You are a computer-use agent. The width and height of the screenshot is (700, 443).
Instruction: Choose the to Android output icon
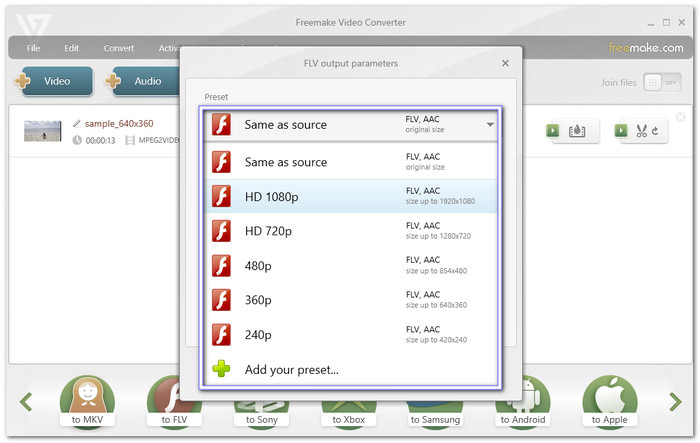(522, 402)
